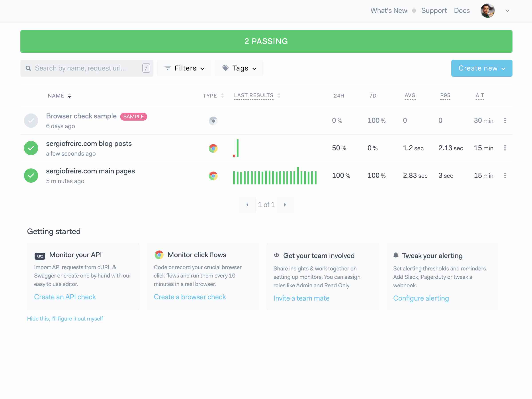Expand the Filters dropdown
Viewport: 532px width, 399px height.
click(x=184, y=68)
